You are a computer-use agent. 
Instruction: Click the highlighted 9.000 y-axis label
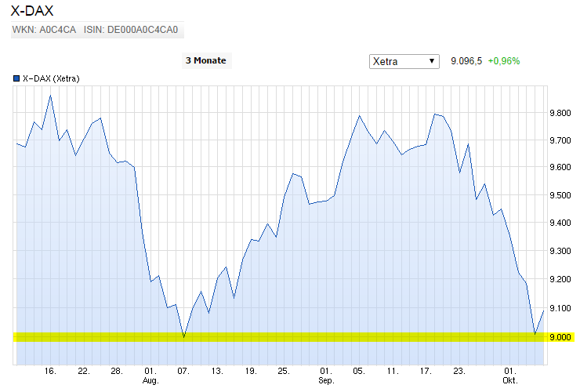[x=560, y=337]
